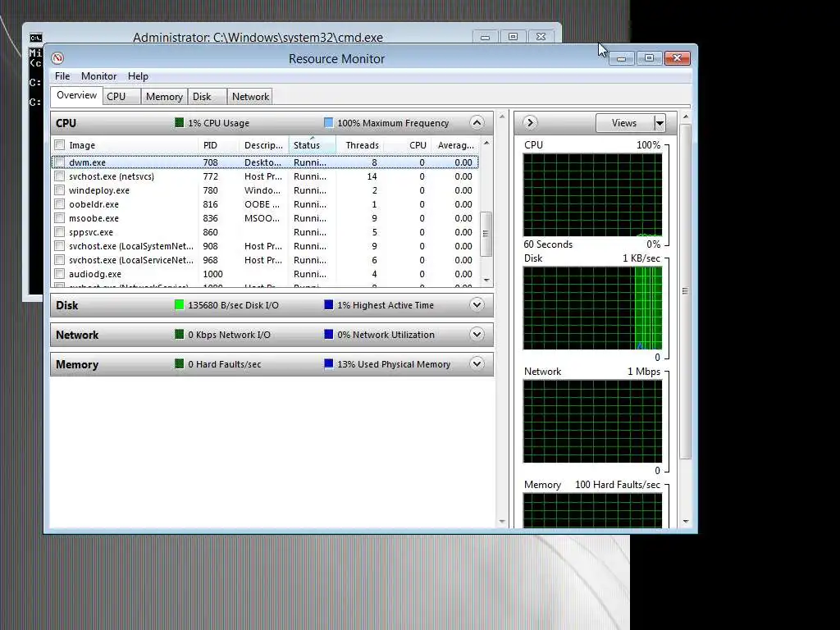Screen dimensions: 840x630
Task: Check the svchost.exe (netsvcs) checkbox
Action: pos(59,176)
